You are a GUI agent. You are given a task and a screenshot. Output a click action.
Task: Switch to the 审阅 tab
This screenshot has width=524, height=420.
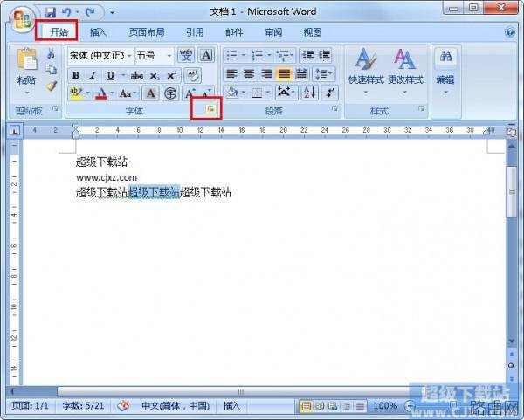tap(273, 32)
